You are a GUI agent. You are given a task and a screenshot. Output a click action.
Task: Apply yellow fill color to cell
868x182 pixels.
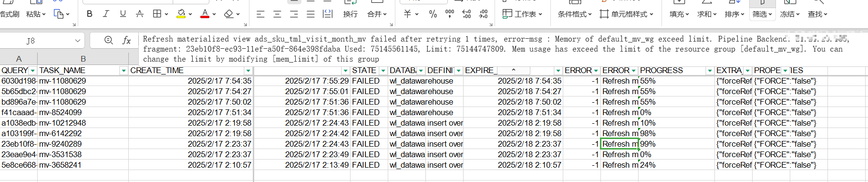click(181, 14)
